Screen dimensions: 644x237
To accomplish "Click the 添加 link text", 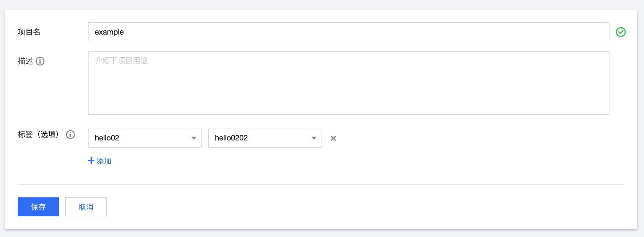I will point(104,161).
